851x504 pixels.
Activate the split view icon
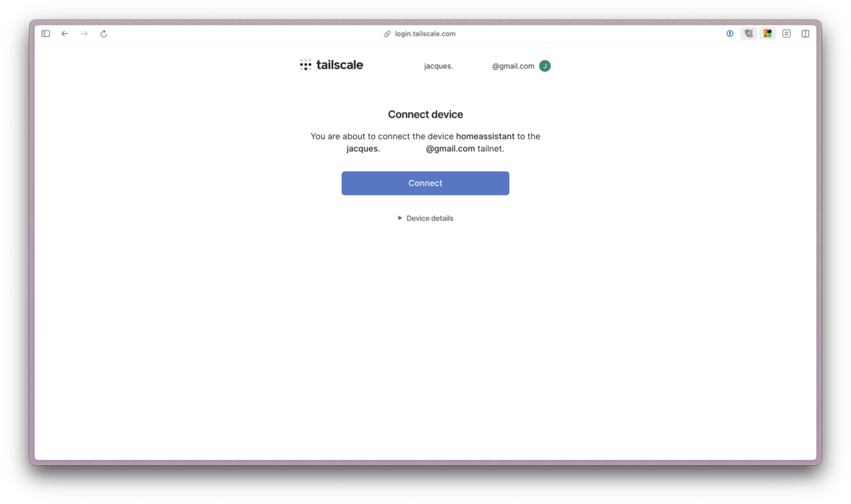point(806,33)
